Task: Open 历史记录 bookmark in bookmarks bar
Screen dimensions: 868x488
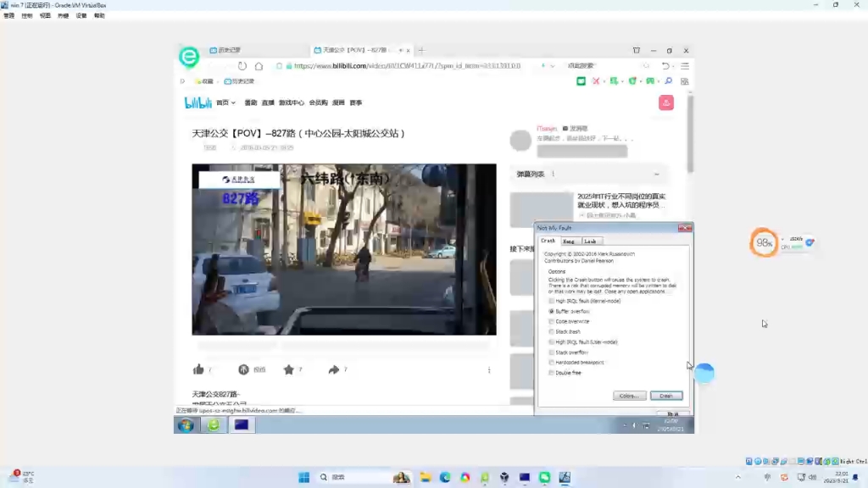Action: [x=238, y=81]
